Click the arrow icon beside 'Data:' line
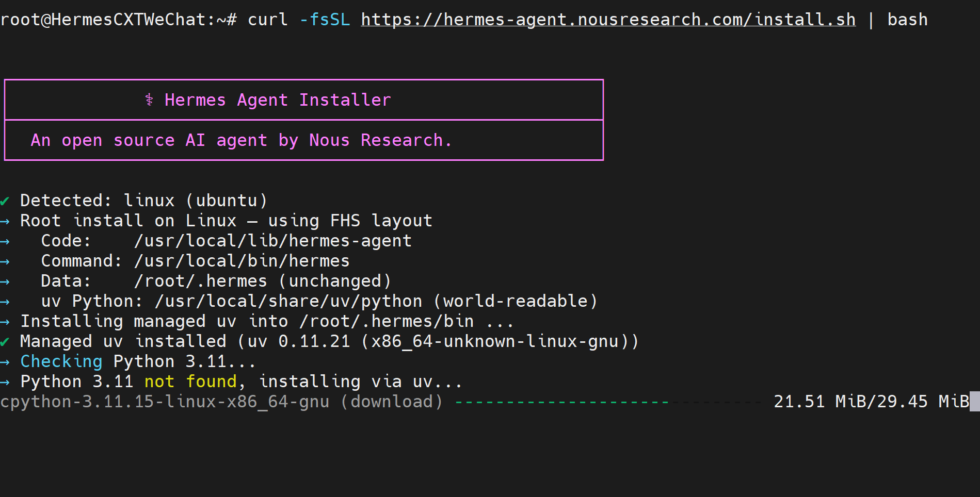This screenshot has height=497, width=980. [x=5, y=281]
